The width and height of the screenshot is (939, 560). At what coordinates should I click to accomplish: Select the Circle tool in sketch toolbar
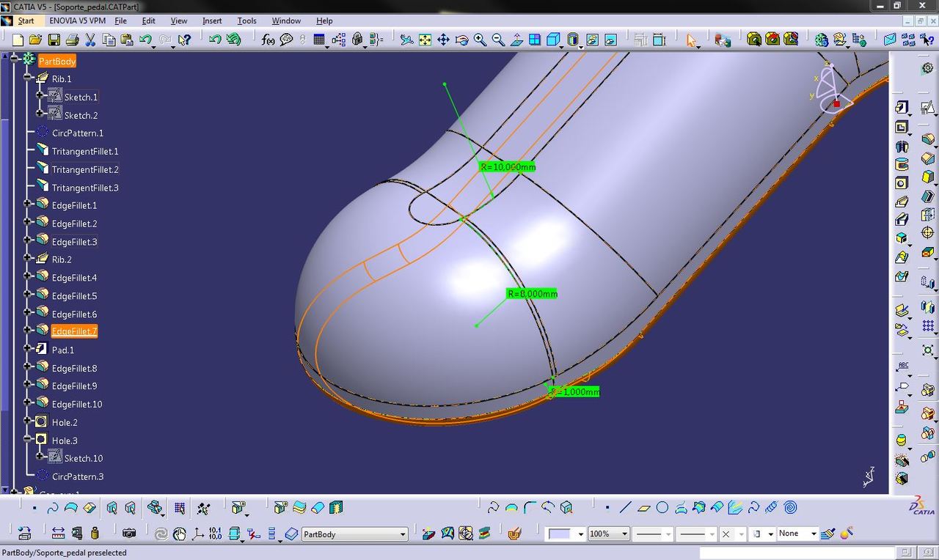(x=662, y=507)
